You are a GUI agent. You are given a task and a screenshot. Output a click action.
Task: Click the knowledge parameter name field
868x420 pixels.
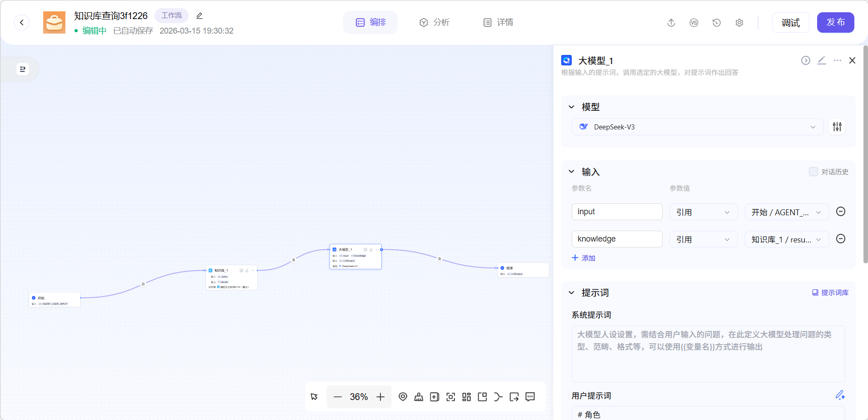(x=616, y=239)
